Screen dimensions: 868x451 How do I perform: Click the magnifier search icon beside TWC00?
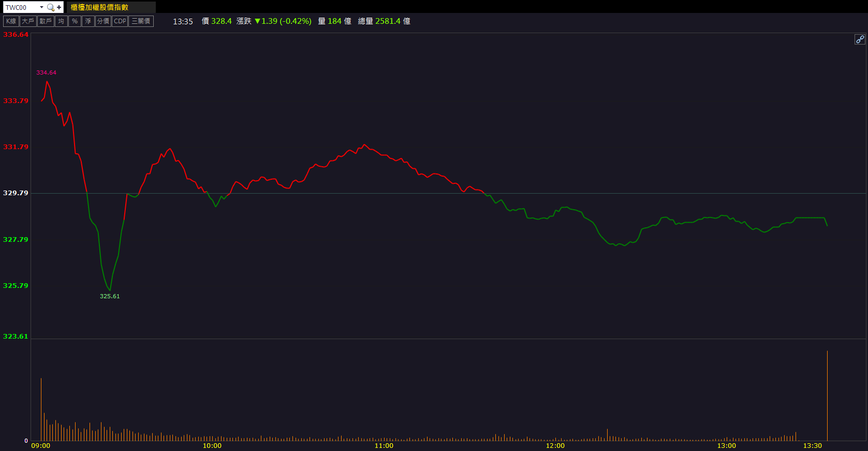pos(50,7)
